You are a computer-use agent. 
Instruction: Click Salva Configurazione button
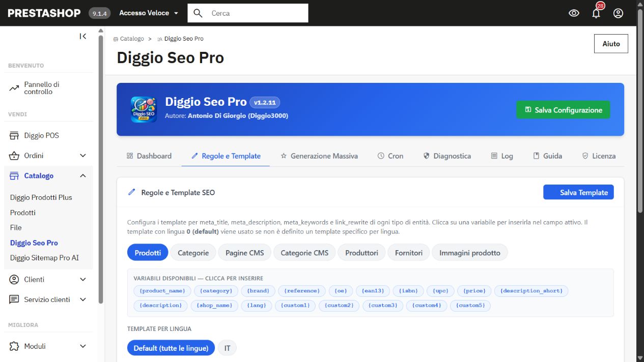click(563, 110)
